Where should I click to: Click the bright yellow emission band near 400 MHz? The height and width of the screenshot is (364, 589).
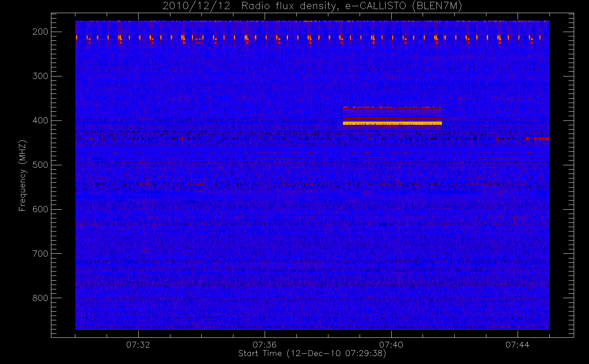tap(392, 123)
